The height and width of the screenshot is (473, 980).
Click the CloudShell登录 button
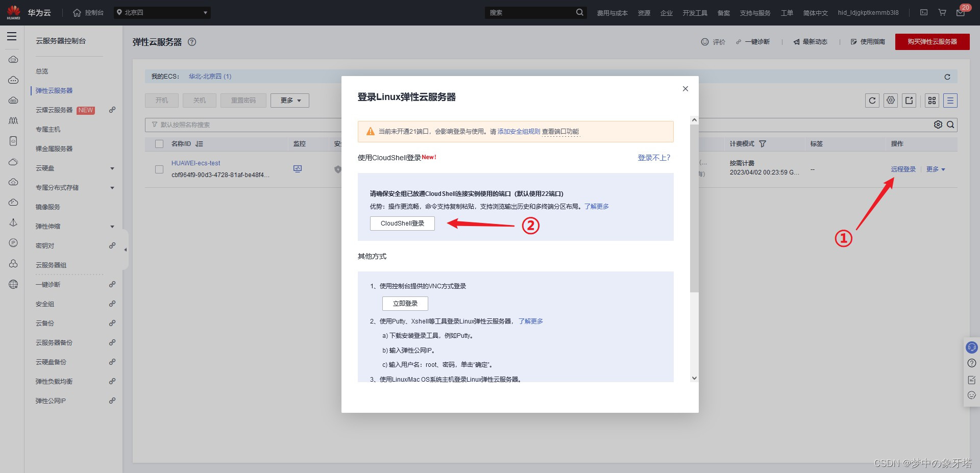coord(402,223)
